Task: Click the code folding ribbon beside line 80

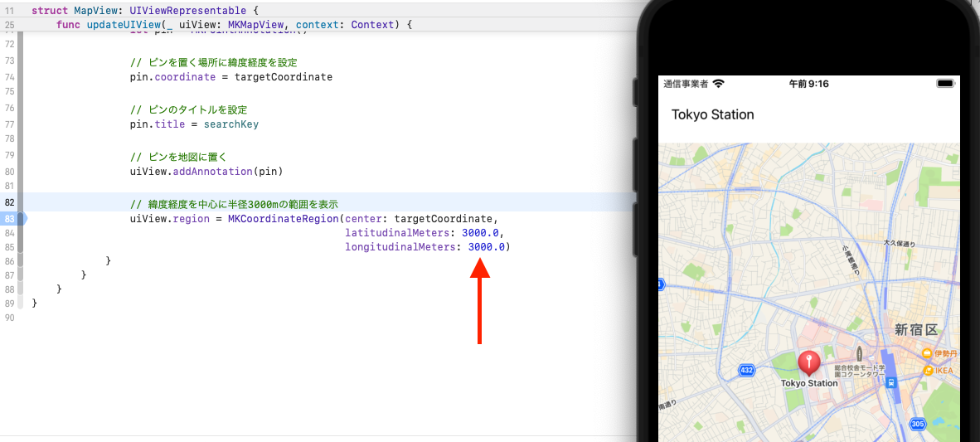Action: [x=21, y=172]
